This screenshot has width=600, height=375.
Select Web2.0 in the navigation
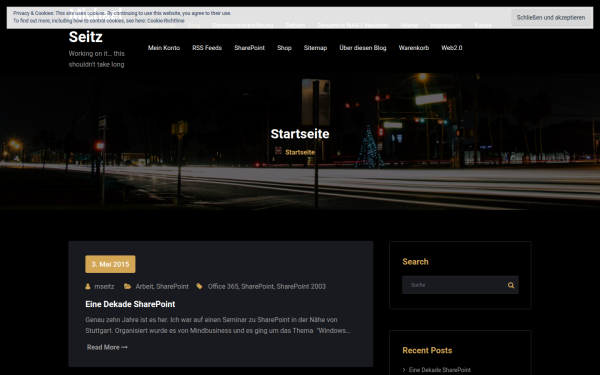pyautogui.click(x=452, y=48)
